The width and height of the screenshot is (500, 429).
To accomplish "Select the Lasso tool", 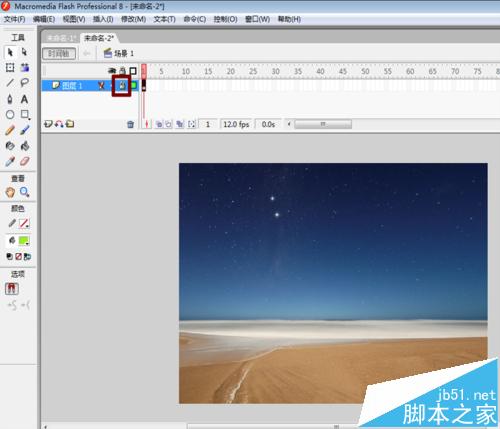I will (x=24, y=83).
